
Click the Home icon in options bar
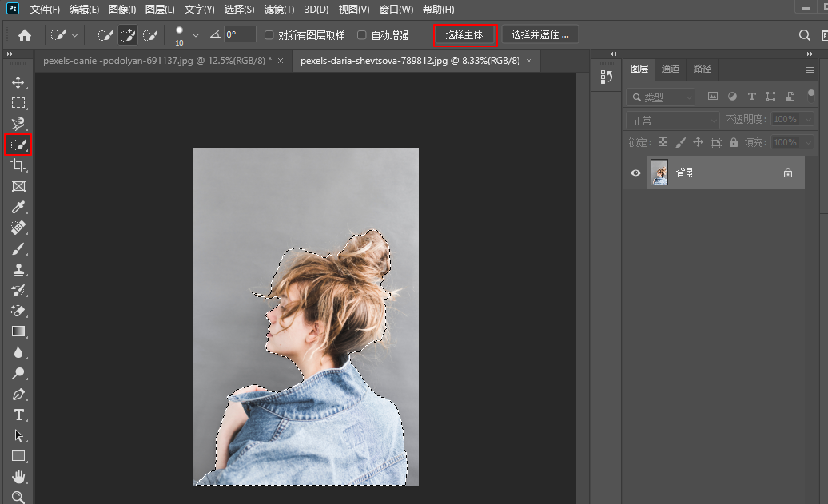pos(25,35)
